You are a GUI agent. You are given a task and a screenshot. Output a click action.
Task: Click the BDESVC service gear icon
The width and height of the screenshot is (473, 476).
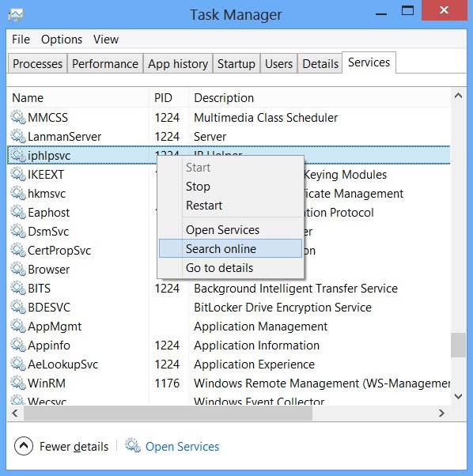pos(18,308)
